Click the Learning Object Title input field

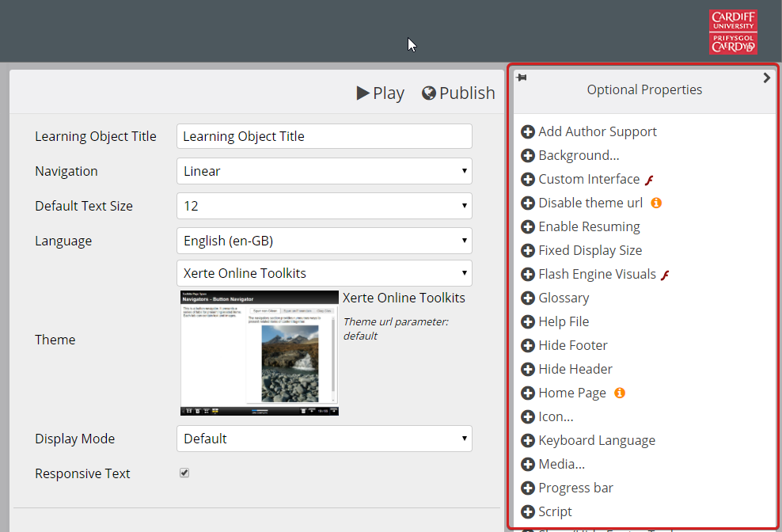[325, 136]
